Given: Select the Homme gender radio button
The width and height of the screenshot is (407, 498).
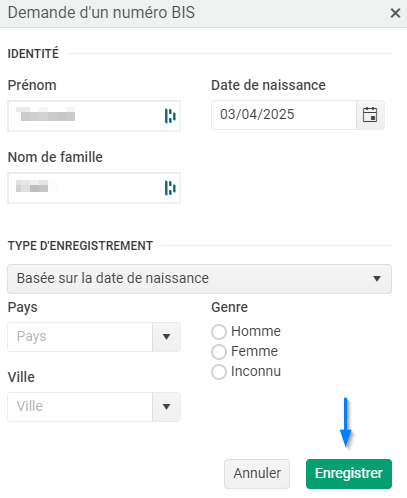Looking at the screenshot, I should click(x=219, y=332).
